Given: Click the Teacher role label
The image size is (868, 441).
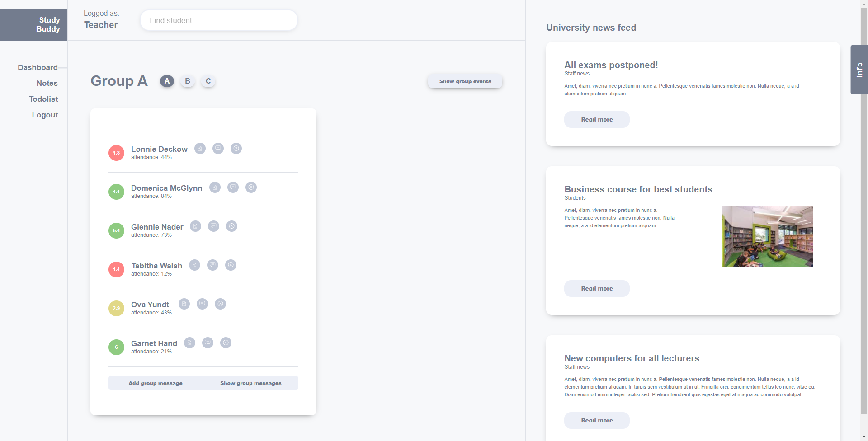Looking at the screenshot, I should point(101,25).
